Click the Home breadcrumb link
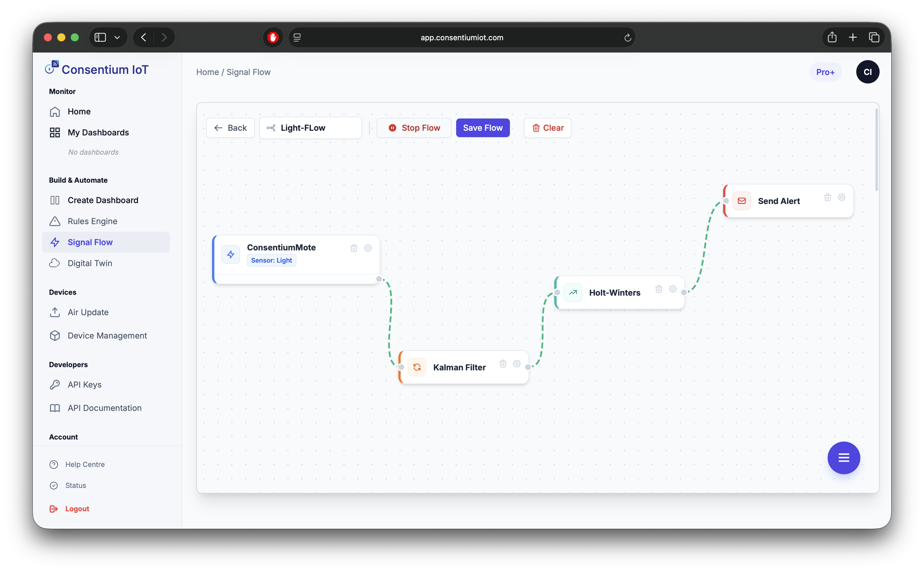 point(207,72)
